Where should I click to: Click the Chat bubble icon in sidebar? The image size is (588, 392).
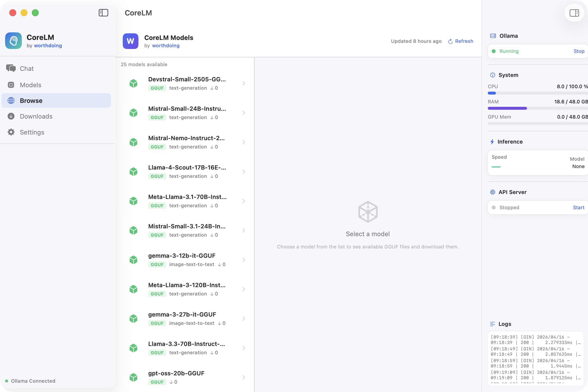(11, 68)
